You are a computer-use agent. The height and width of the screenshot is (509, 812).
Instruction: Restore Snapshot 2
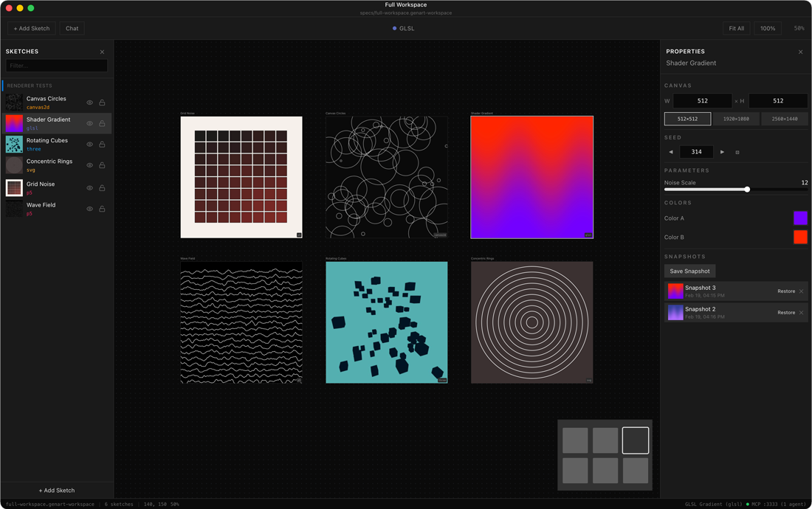pyautogui.click(x=787, y=312)
